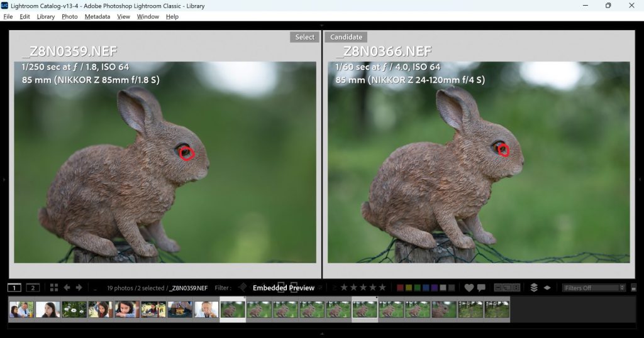Expand the right panel arrow
Screen dimensions: 644x338
coord(640,179)
